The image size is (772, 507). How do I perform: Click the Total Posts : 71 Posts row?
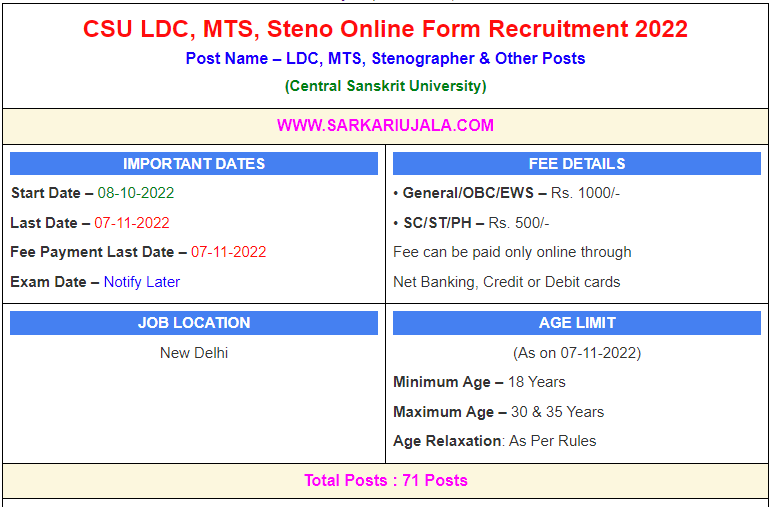(x=385, y=481)
